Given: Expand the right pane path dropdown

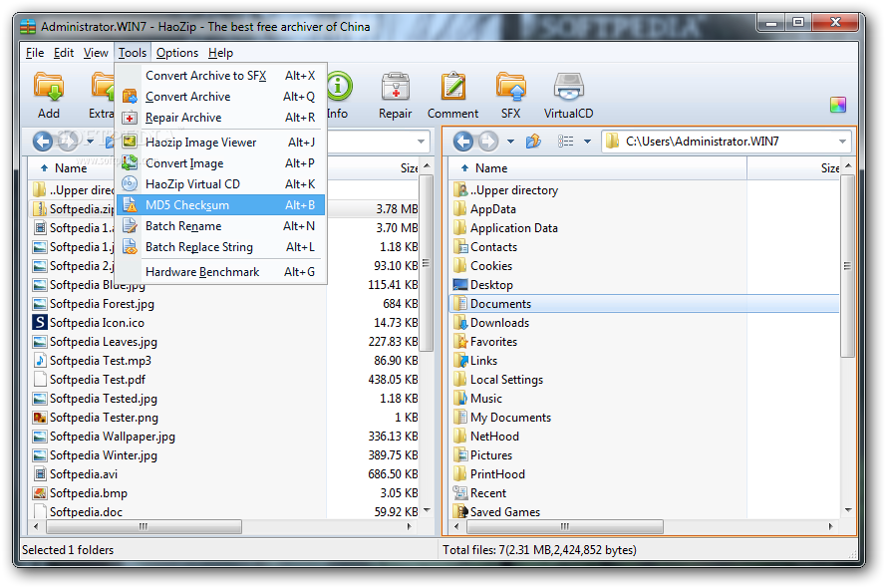Looking at the screenshot, I should pyautogui.click(x=842, y=142).
